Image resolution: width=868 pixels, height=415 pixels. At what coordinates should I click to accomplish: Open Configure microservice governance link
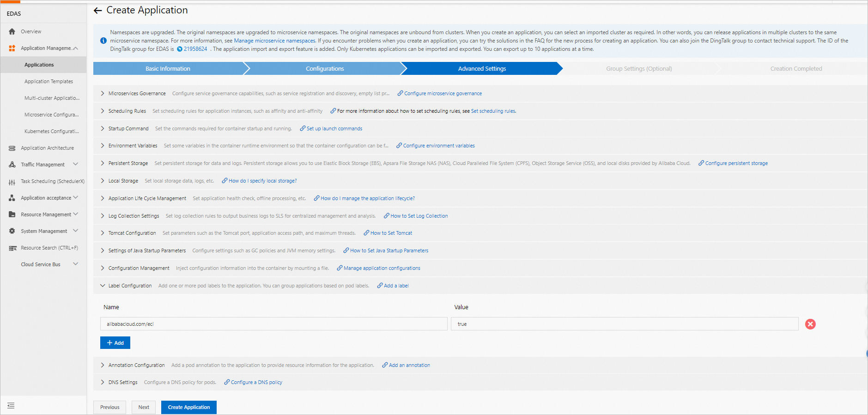[x=443, y=93]
